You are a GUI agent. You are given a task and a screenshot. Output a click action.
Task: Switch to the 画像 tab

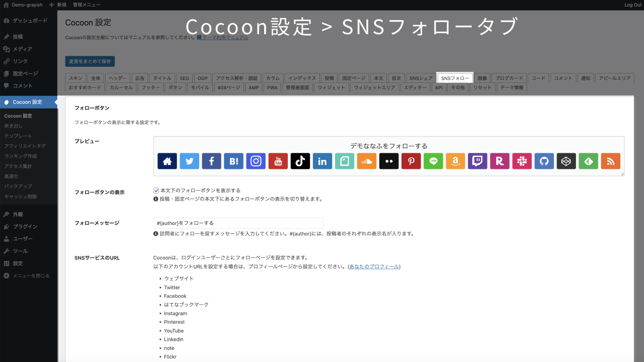coord(482,78)
